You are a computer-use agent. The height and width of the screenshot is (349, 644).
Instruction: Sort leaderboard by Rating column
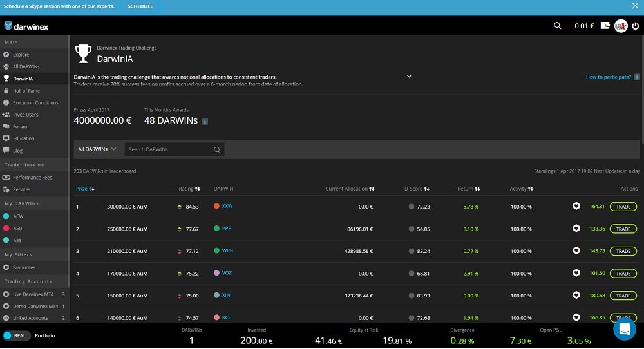tap(189, 189)
